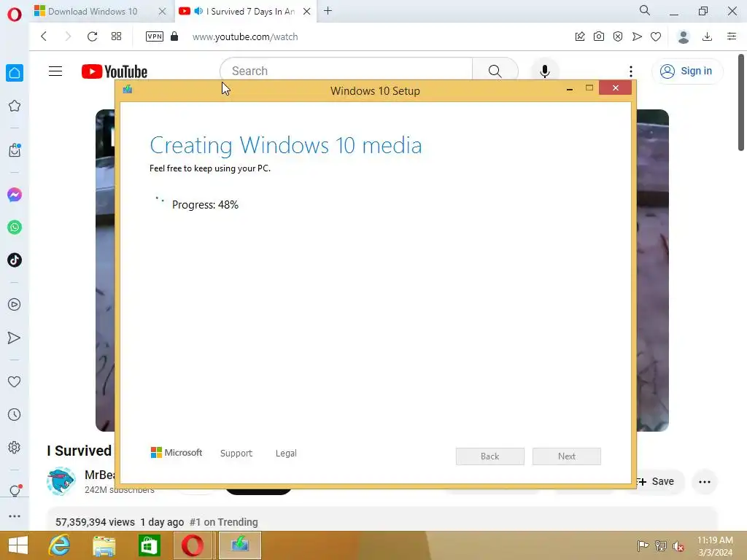Open Windows Store from taskbar
Screen dimensions: 747x560
[x=149, y=546]
